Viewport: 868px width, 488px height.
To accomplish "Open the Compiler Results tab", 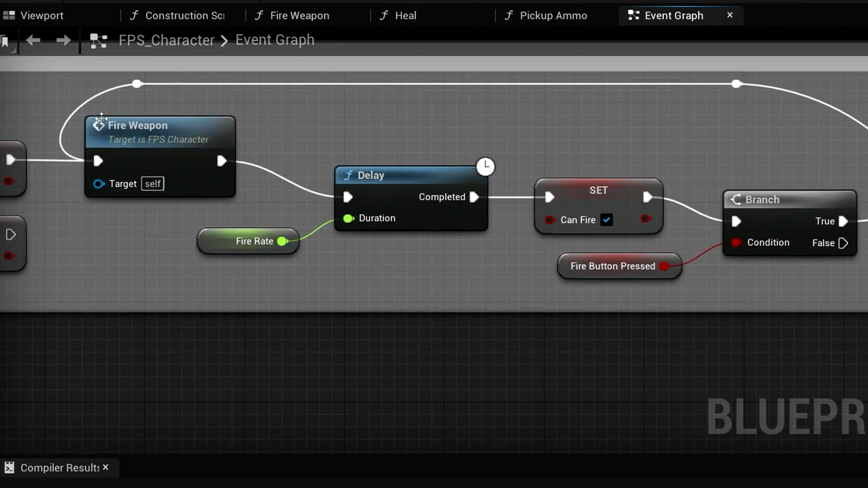I will pos(60,468).
